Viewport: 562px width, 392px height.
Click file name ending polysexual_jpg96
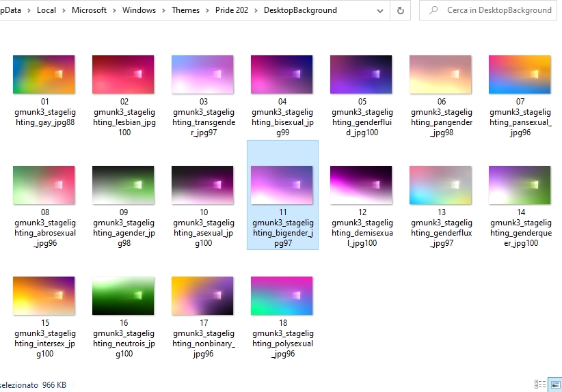tap(283, 338)
